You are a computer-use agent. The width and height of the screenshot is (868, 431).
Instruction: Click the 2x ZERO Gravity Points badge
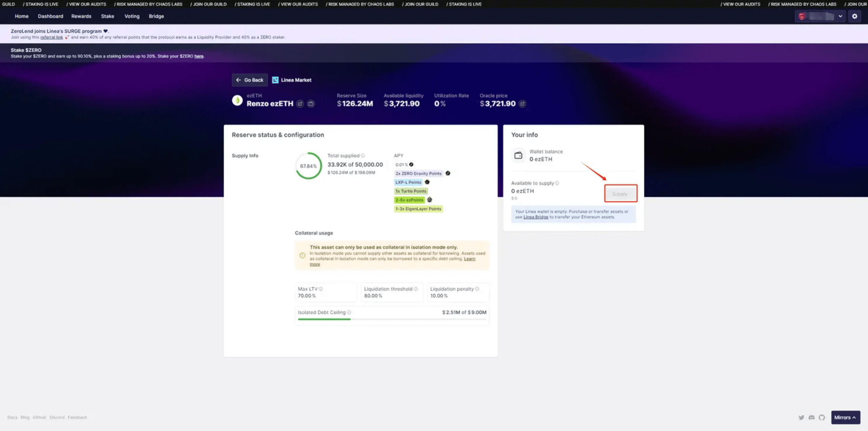point(418,173)
